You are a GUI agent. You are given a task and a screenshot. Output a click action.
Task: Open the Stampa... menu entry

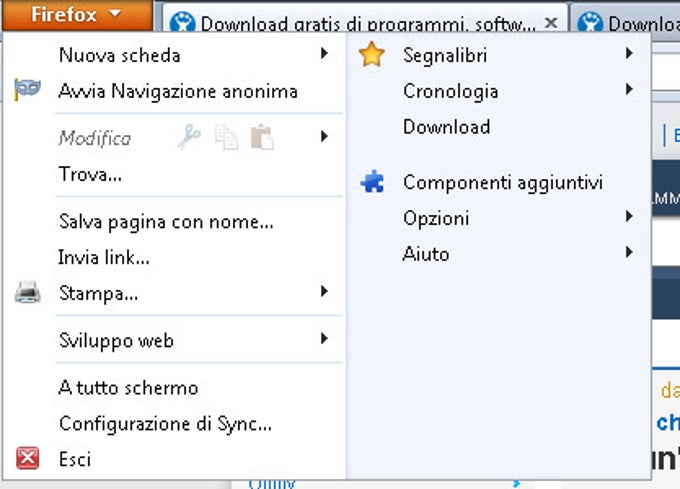tap(173, 293)
